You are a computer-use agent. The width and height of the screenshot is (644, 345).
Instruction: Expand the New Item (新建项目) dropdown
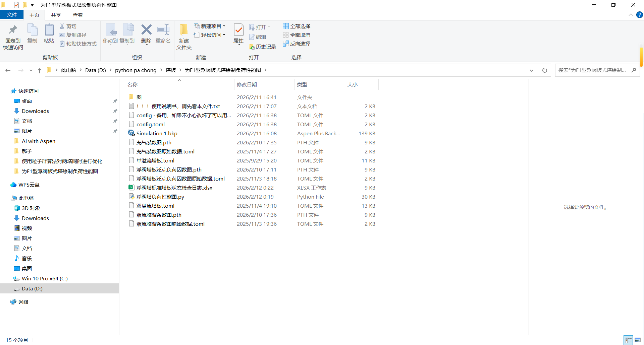pyautogui.click(x=210, y=26)
